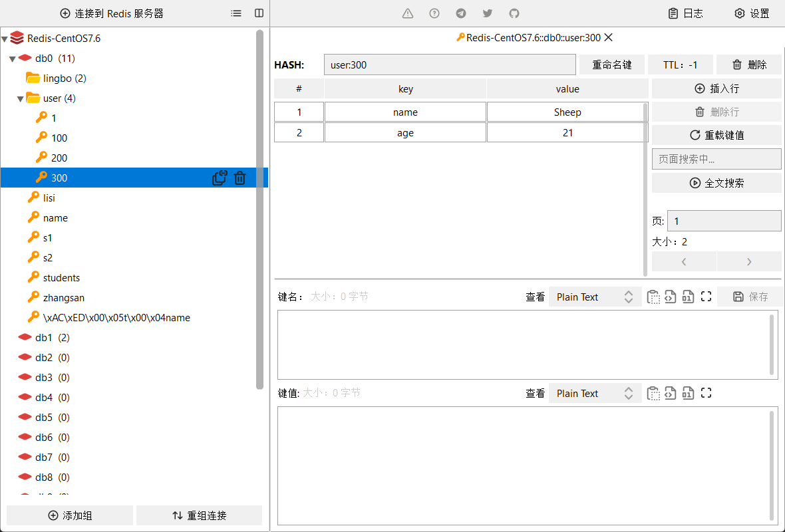Select the value cell 21
This screenshot has height=532, width=785.
click(567, 132)
